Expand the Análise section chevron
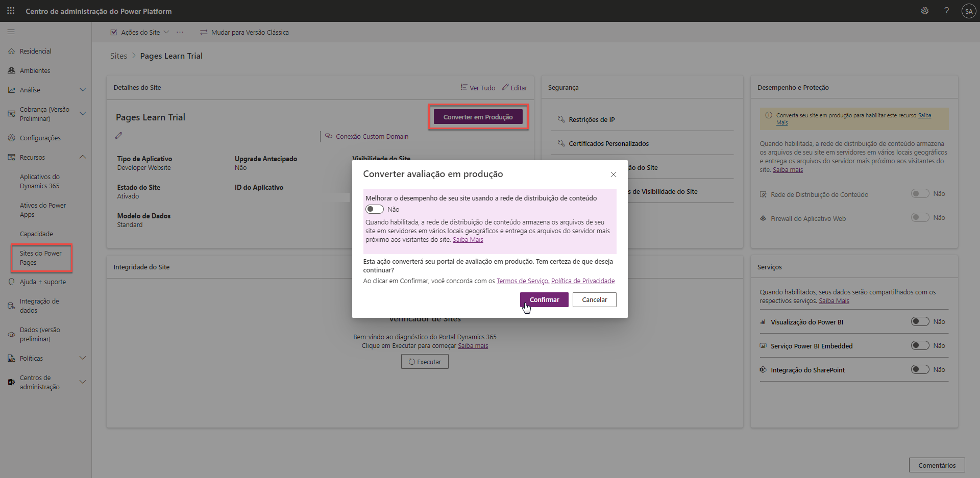Image resolution: width=980 pixels, height=478 pixels. tap(83, 90)
